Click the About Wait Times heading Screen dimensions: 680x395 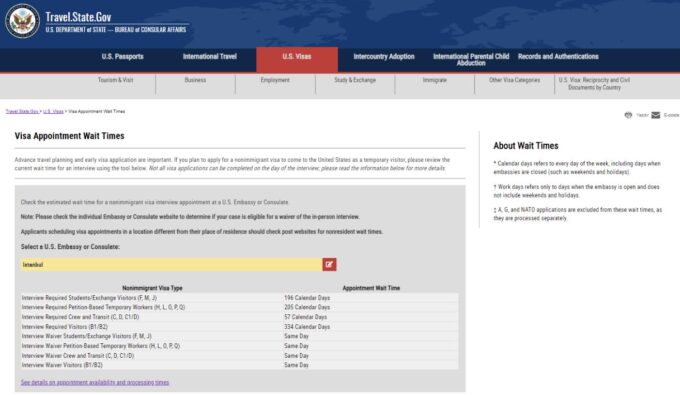coord(526,146)
